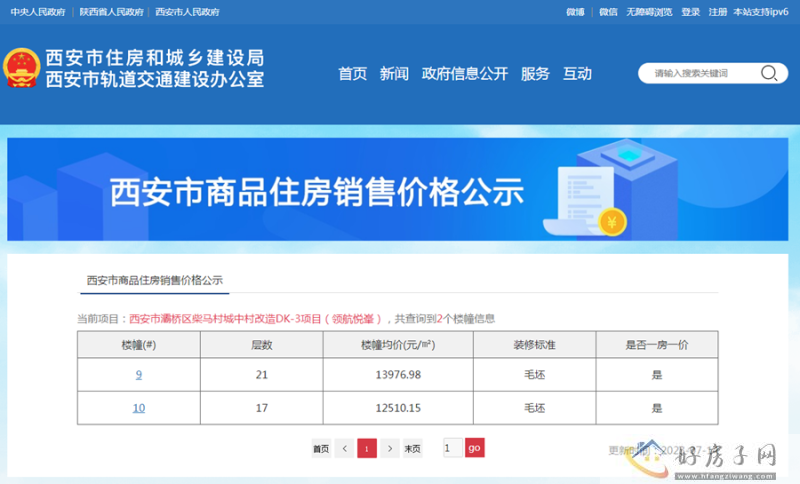Click the 装修标准 column header
Image resolution: width=800 pixels, height=484 pixels.
(x=535, y=345)
